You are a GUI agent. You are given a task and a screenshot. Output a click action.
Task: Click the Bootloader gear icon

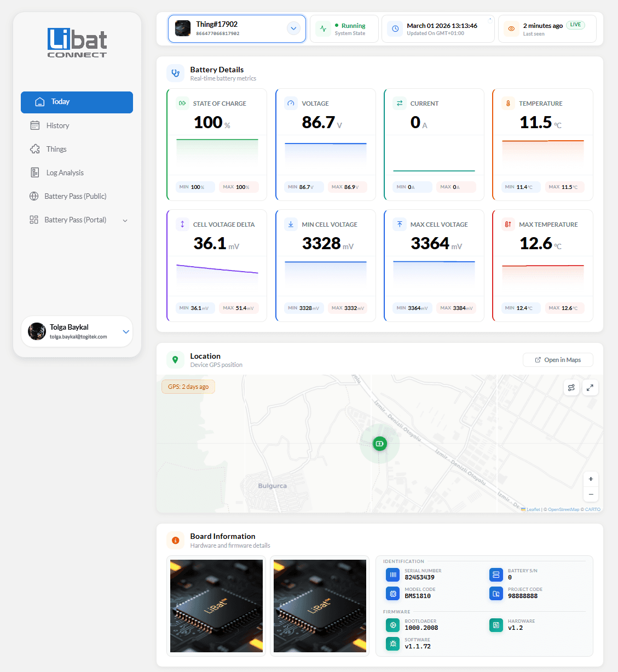pyautogui.click(x=393, y=625)
